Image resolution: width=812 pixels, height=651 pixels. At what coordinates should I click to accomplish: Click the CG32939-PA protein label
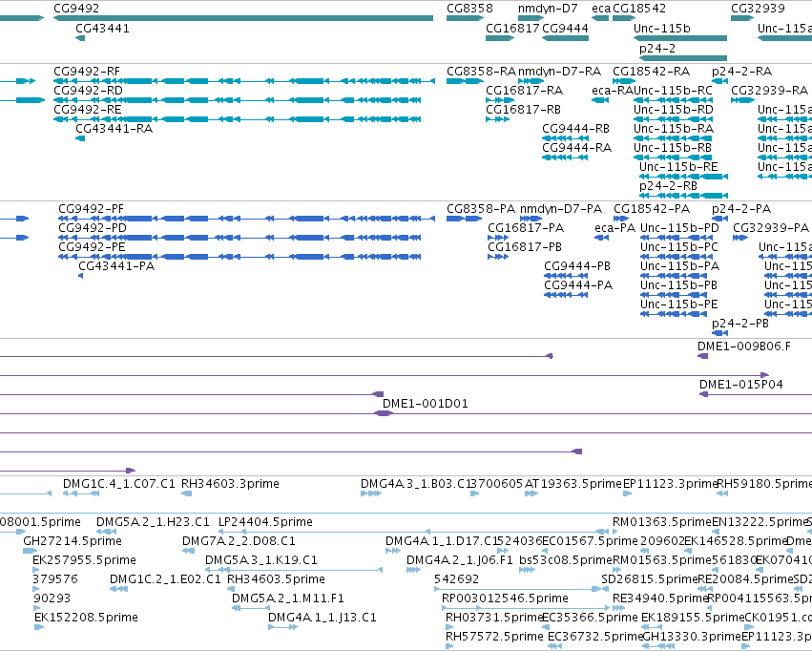(x=771, y=228)
